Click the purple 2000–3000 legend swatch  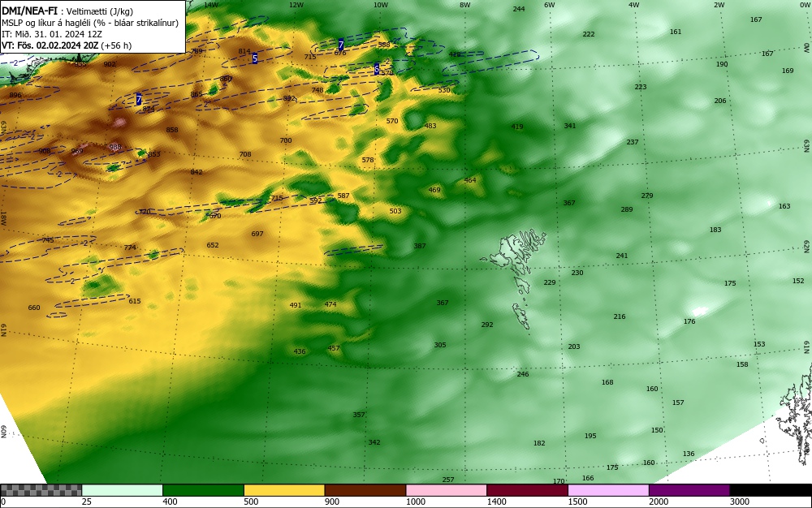click(x=689, y=490)
